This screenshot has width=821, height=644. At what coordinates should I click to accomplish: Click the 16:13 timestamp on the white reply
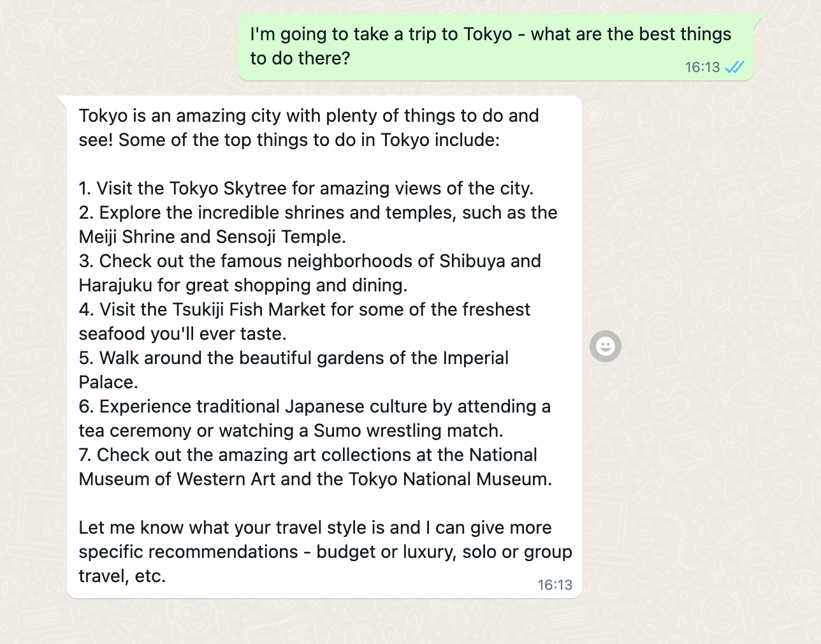tap(555, 585)
